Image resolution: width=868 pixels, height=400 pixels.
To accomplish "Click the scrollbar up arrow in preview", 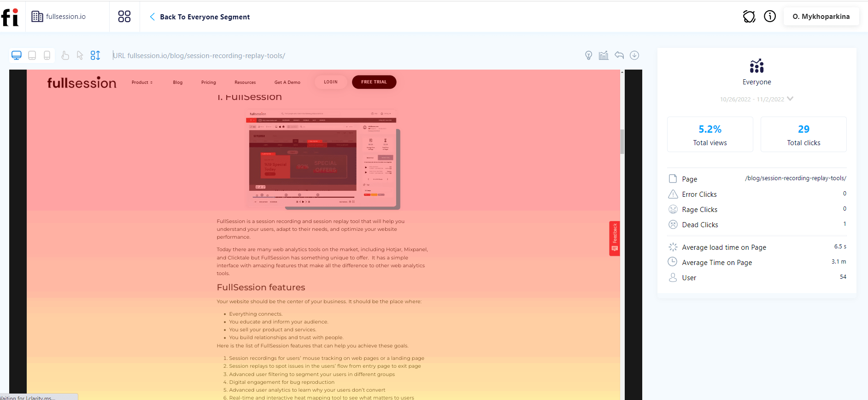I will (622, 72).
